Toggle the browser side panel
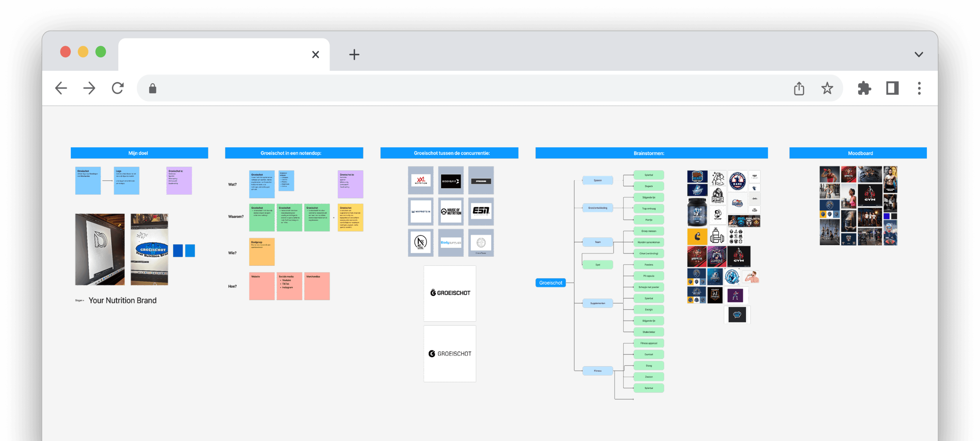The width and height of the screenshot is (980, 441). point(892,89)
